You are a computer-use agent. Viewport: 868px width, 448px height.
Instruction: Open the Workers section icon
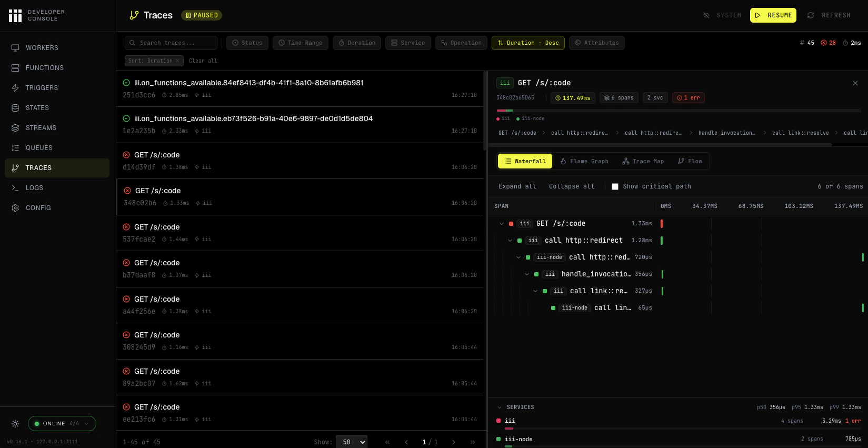(15, 48)
